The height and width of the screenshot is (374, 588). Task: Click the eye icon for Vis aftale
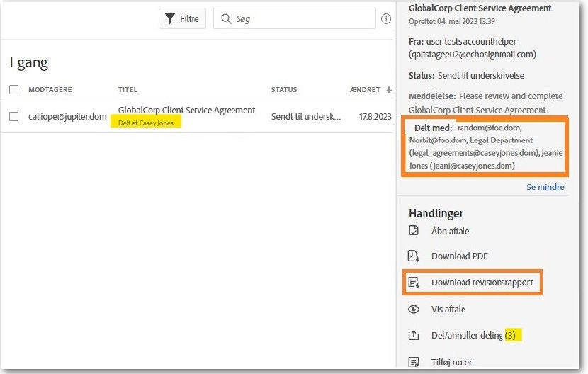coord(414,310)
